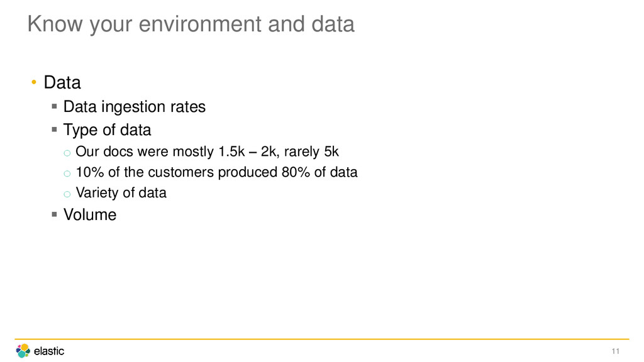Image resolution: width=644 pixels, height=362 pixels.
Task: Click the docs mostly 1.5k – 2k text
Action: pyautogui.click(x=207, y=151)
